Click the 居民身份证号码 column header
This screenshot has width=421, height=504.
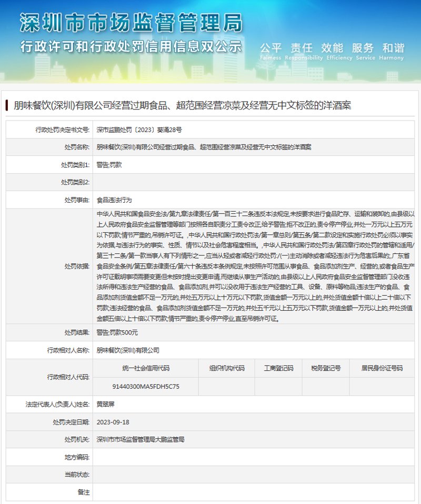click(382, 368)
